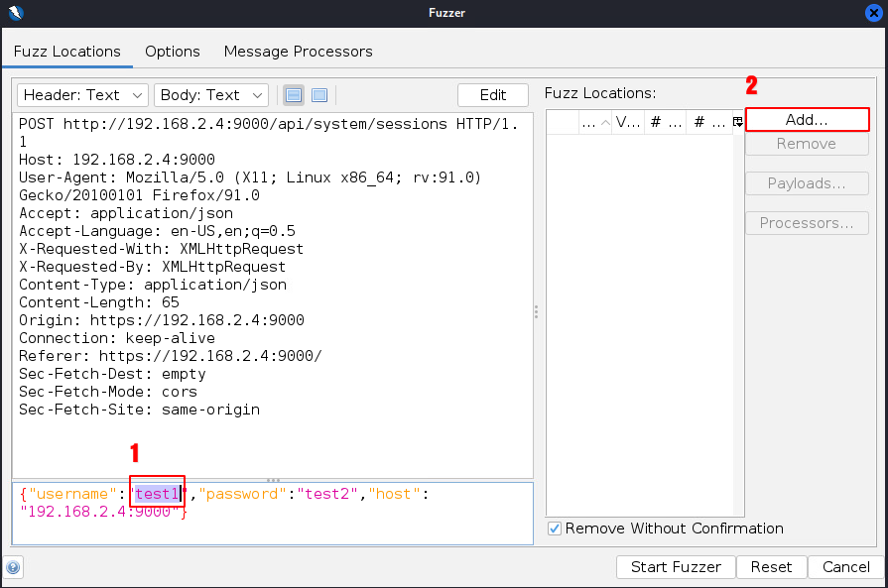Click the horizontal header-body divider handle
888x588 pixels.
[x=273, y=480]
